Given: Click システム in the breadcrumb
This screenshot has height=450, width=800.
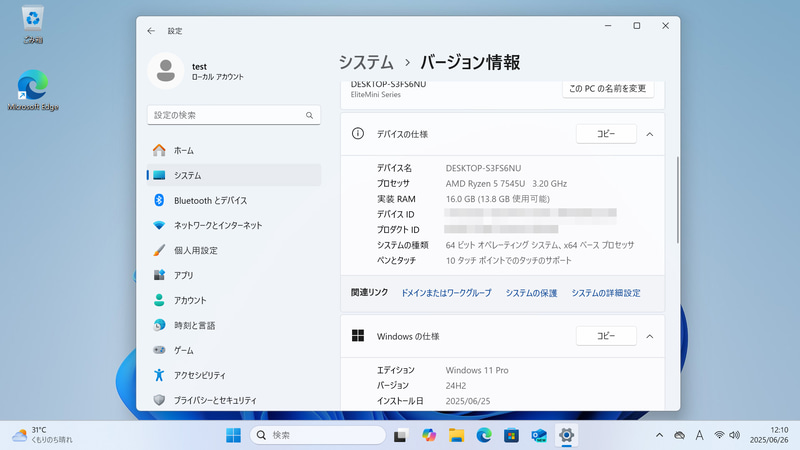Looking at the screenshot, I should [366, 62].
